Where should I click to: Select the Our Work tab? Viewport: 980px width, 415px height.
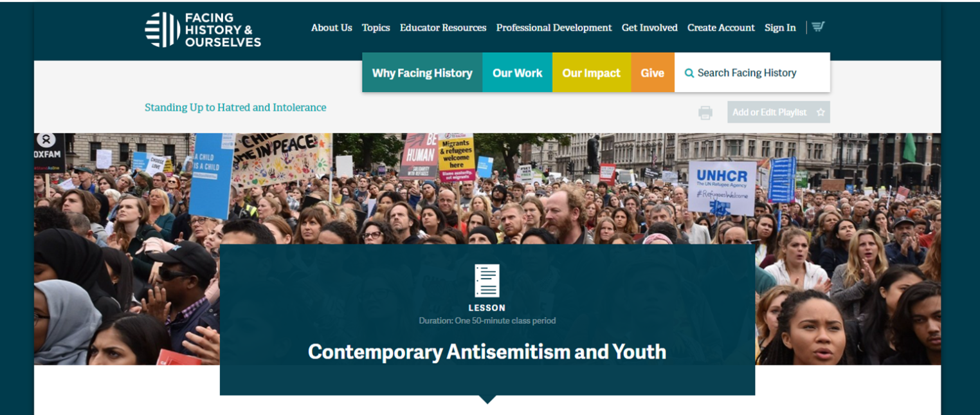[x=518, y=73]
